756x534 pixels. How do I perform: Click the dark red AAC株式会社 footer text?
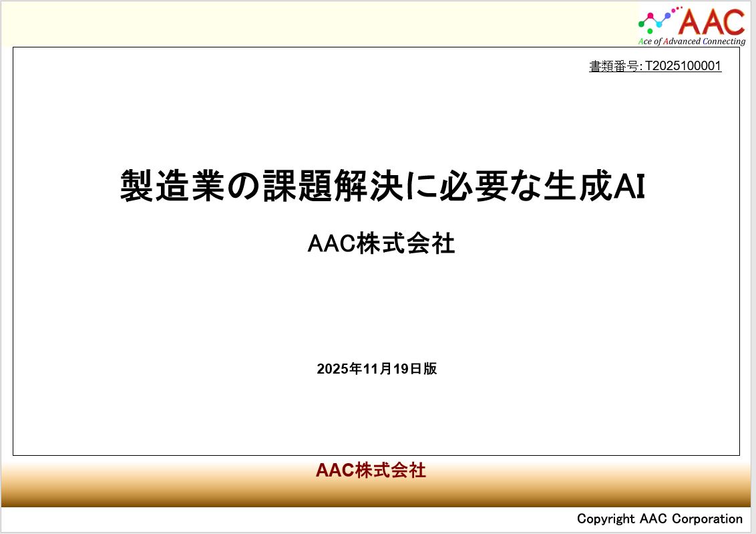click(x=371, y=471)
